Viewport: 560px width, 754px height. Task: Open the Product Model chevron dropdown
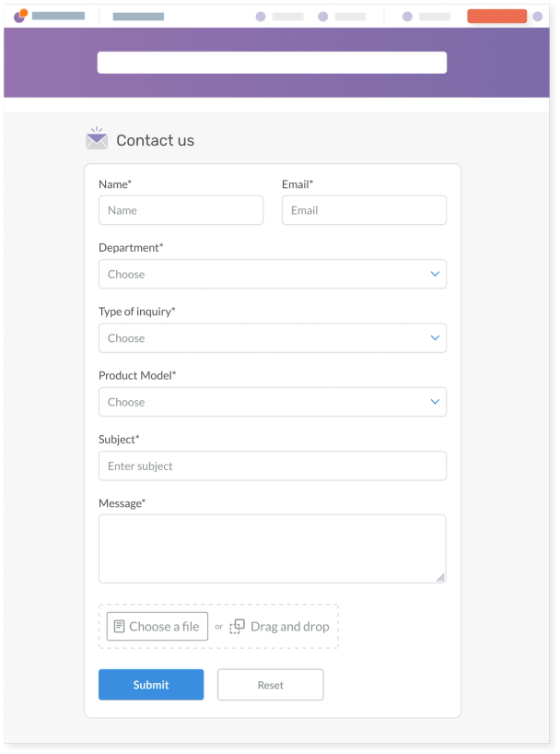[435, 402]
